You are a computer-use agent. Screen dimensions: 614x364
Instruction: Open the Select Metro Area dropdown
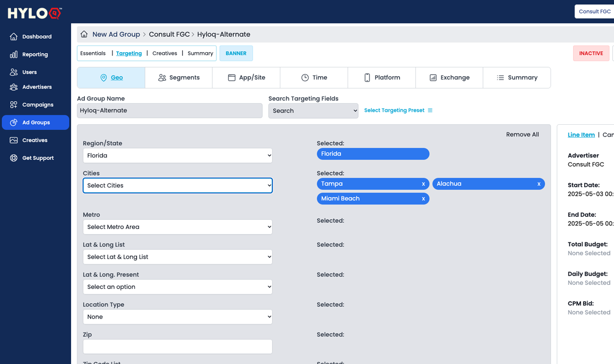[178, 227]
